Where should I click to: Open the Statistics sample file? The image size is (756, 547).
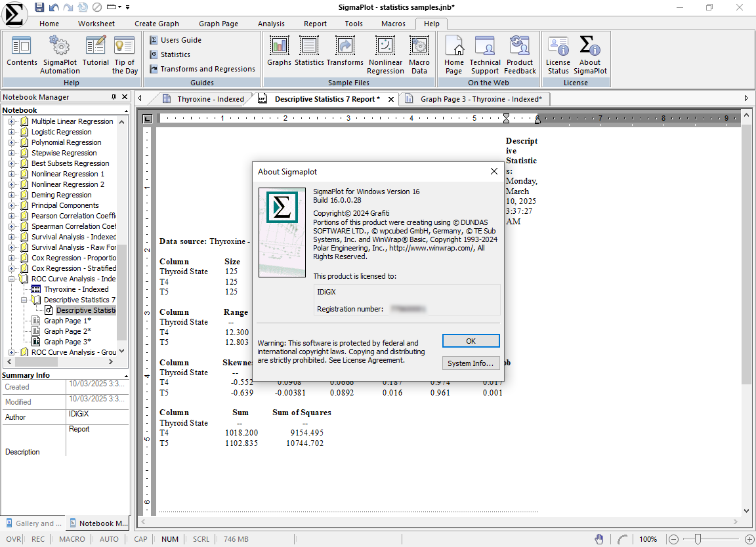click(309, 51)
